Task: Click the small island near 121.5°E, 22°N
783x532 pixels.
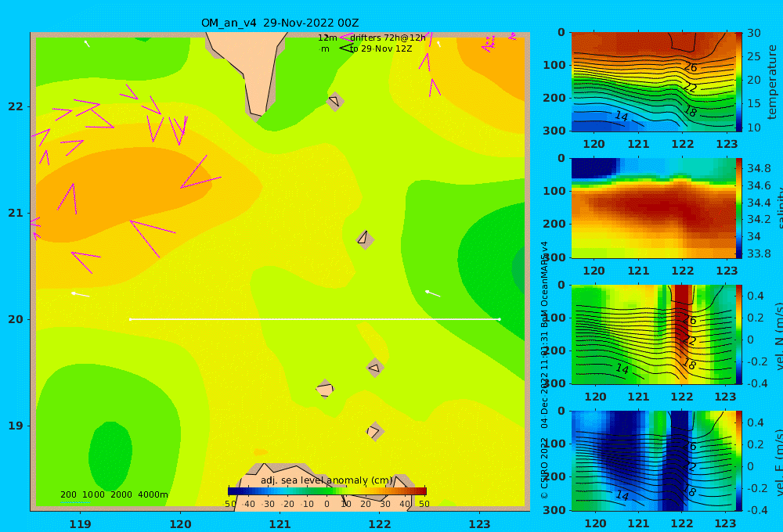Action: (335, 101)
